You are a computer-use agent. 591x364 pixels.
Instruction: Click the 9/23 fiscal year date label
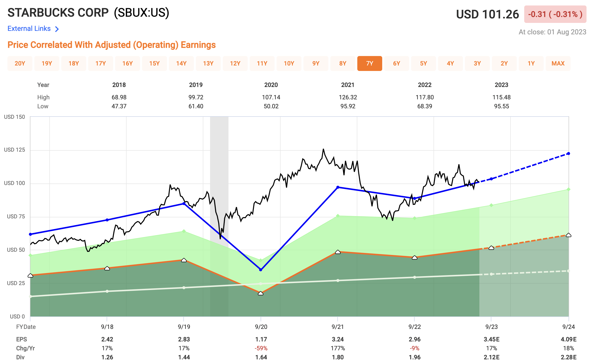[492, 327]
